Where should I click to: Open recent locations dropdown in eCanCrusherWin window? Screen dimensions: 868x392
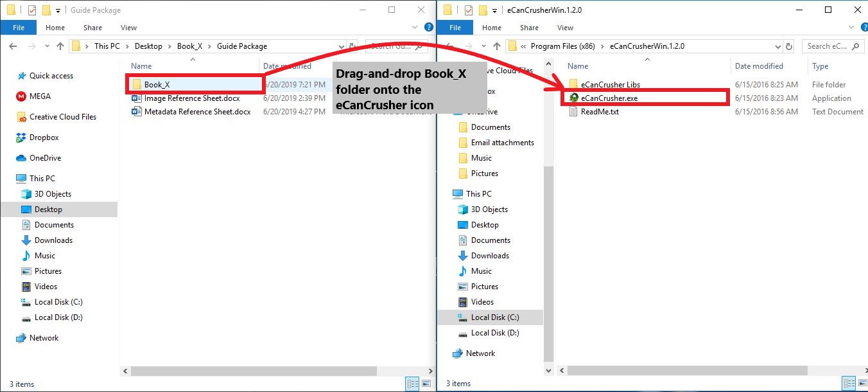coord(482,46)
